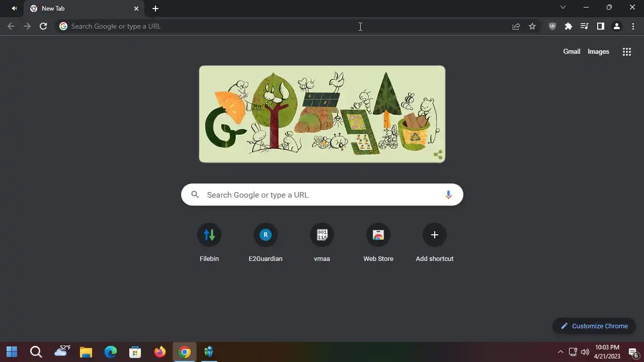Screen dimensions: 644x362
Task: Open the notification center icon
Action: click(x=633, y=352)
